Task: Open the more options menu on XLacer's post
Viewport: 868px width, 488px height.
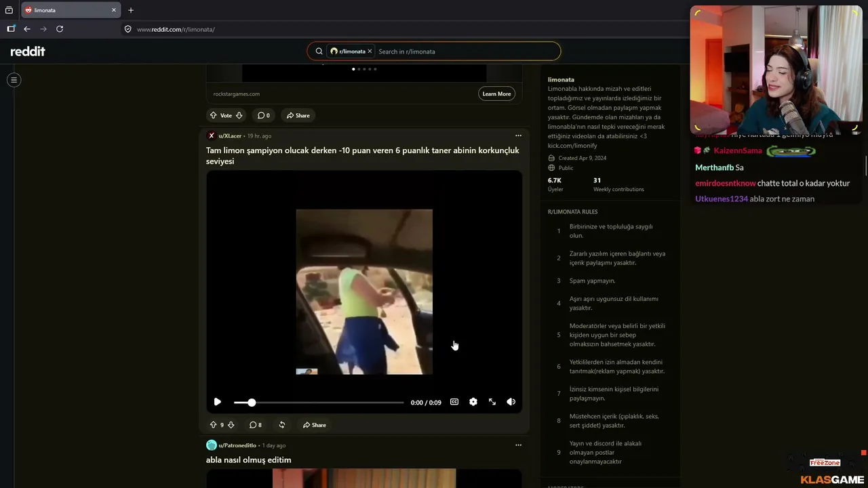Action: (518, 136)
